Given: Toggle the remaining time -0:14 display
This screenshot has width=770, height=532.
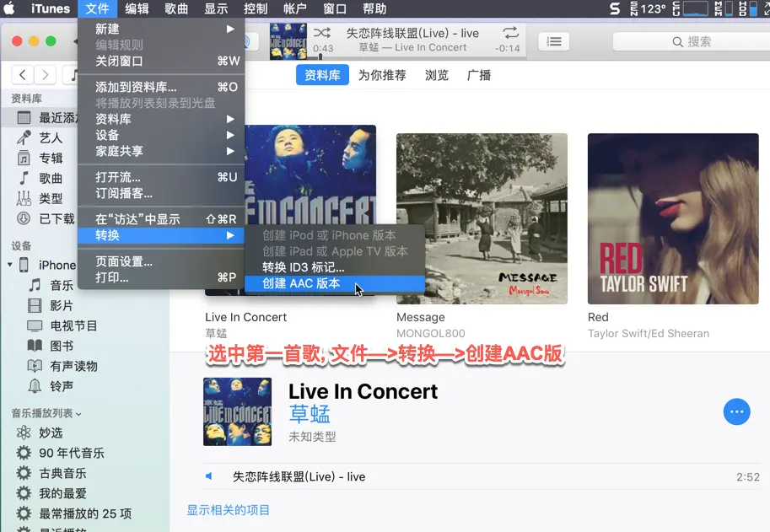Looking at the screenshot, I should coord(507,49).
